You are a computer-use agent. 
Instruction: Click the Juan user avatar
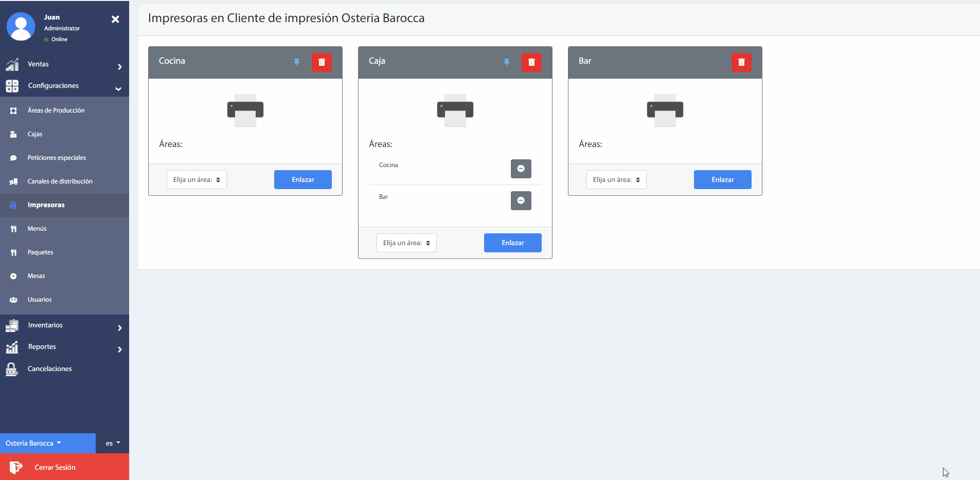21,27
